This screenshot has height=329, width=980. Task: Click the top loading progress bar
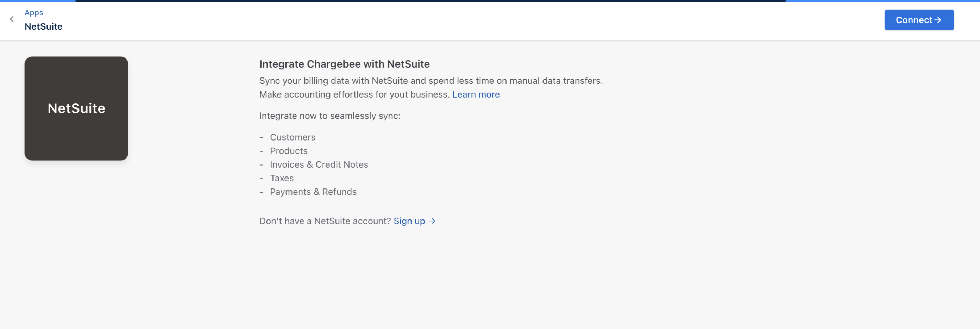[430, 1]
